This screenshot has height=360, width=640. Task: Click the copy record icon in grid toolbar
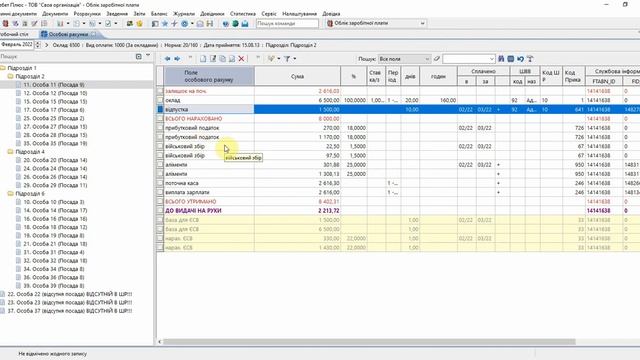click(x=222, y=59)
